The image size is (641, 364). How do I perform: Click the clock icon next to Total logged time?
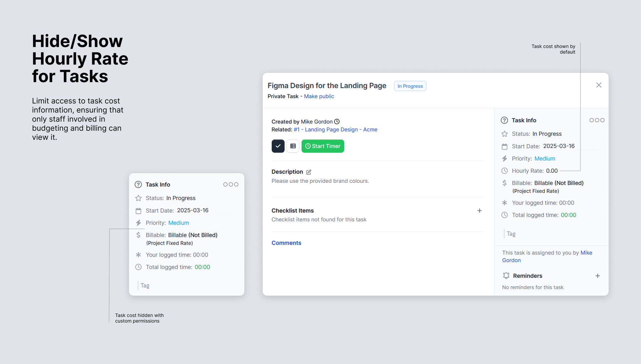pos(505,215)
